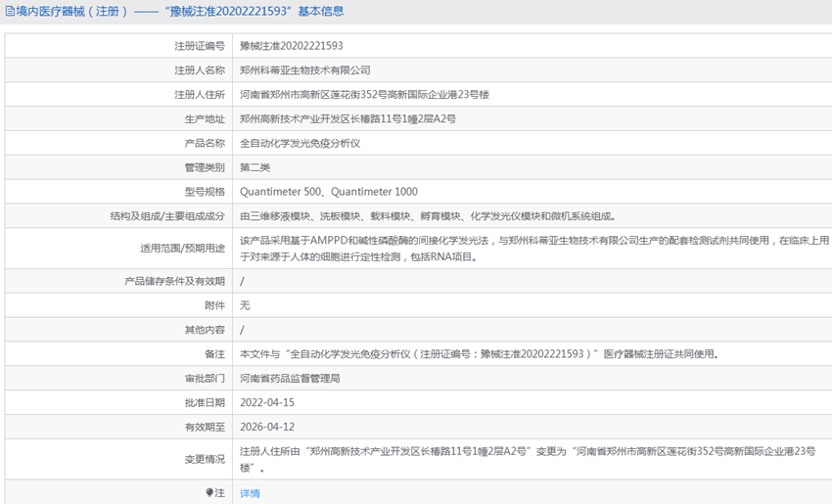Click the 产品储存条件及有效期 label
832x504 pixels.
[174, 281]
